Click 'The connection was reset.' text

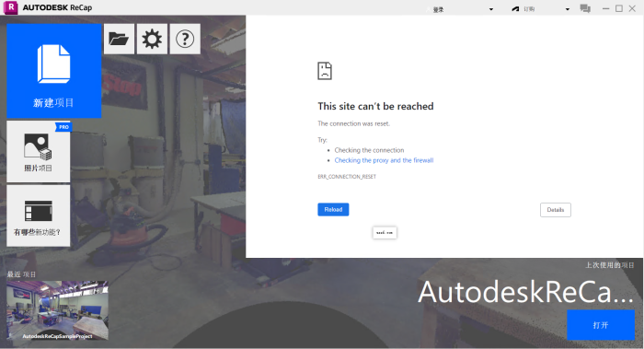coord(353,123)
